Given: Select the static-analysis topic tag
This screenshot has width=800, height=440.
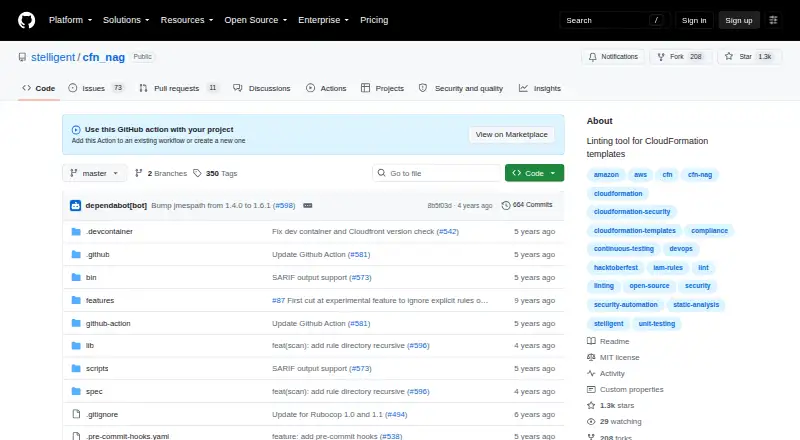Looking at the screenshot, I should coord(696,305).
